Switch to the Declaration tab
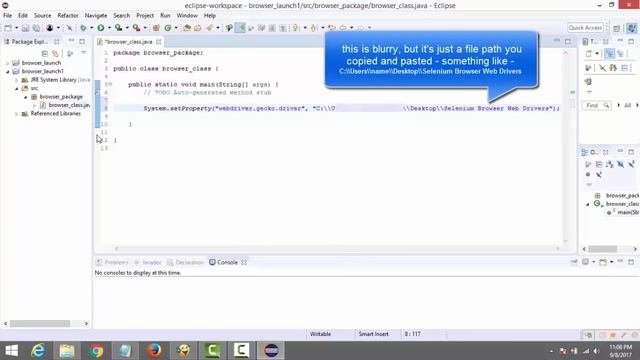The image size is (640, 360). [x=185, y=262]
